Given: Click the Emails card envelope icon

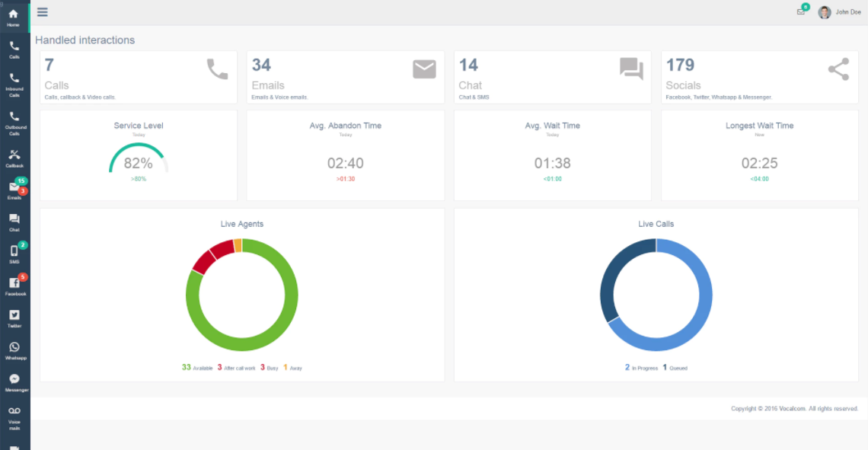Looking at the screenshot, I should point(424,69).
